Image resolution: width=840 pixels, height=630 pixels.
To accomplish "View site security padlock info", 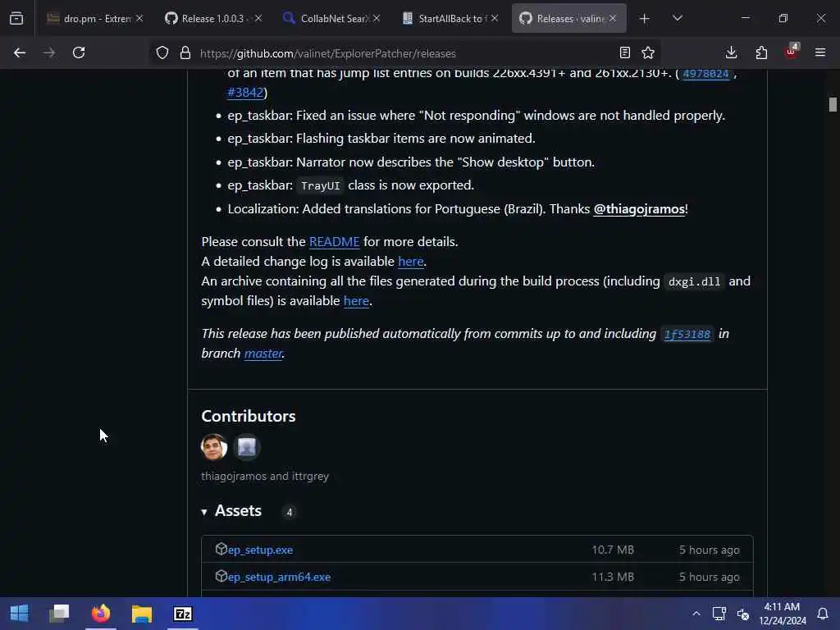I will coord(185,52).
